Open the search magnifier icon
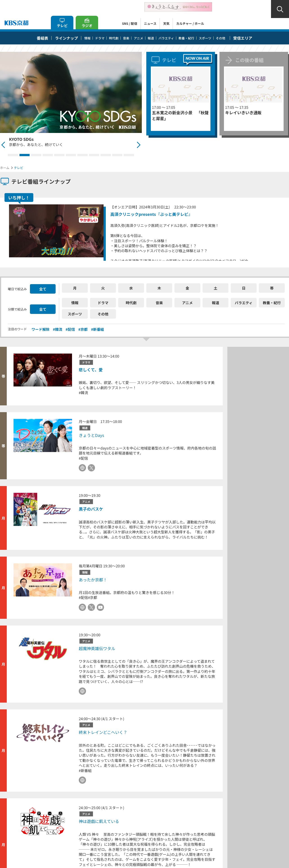289x868 pixels. 280,9
